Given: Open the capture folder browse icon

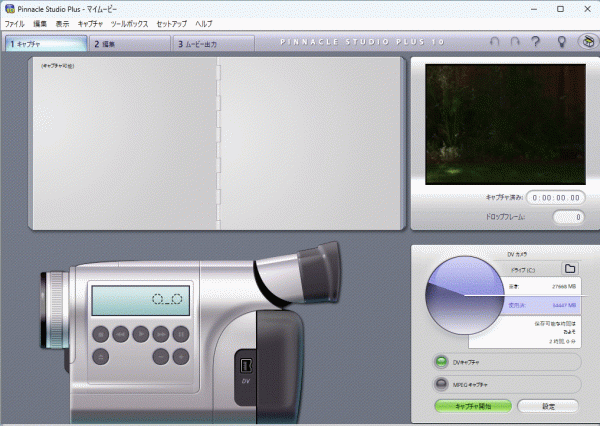Looking at the screenshot, I should coord(570,269).
